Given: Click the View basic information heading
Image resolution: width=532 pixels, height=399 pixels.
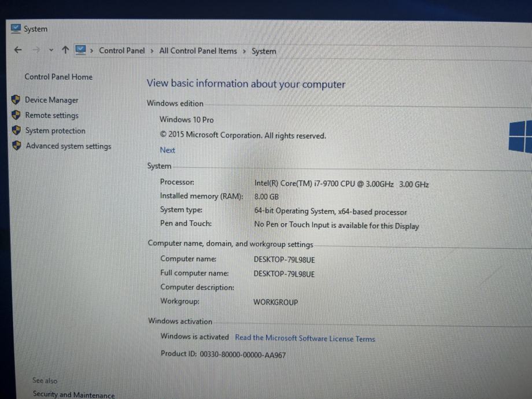Looking at the screenshot, I should click(x=246, y=84).
